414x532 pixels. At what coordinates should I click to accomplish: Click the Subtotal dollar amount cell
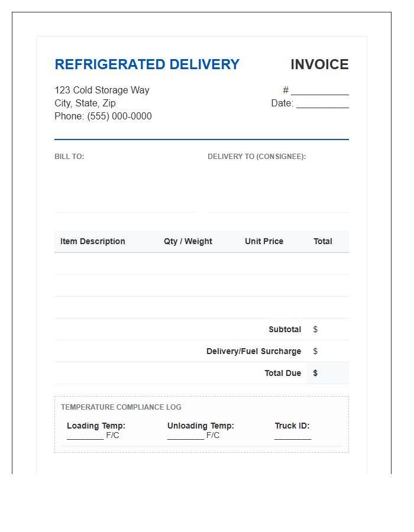[328, 329]
